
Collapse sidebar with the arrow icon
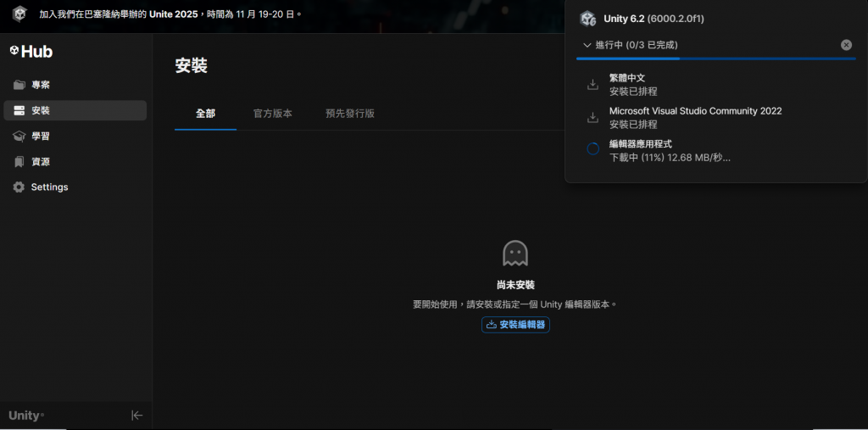pyautogui.click(x=136, y=416)
